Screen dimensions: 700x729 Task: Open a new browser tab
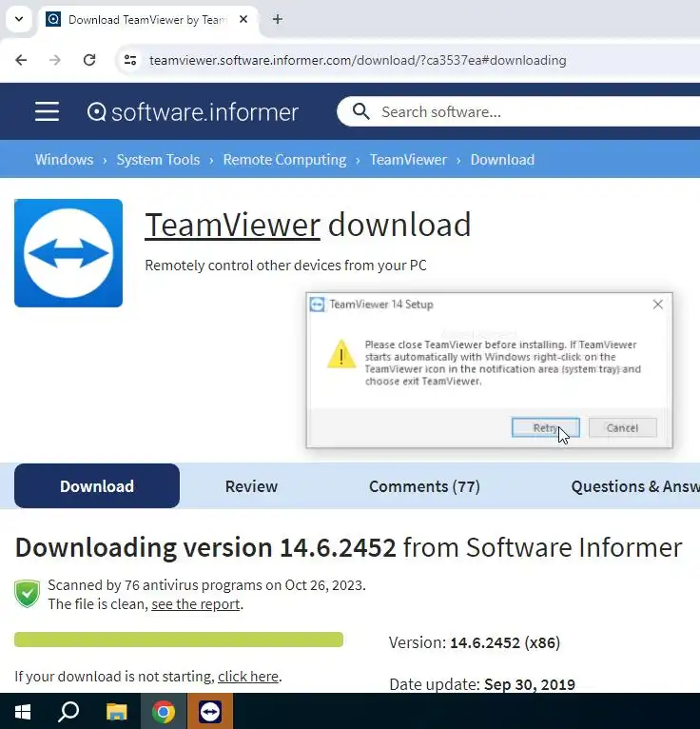pos(278,20)
